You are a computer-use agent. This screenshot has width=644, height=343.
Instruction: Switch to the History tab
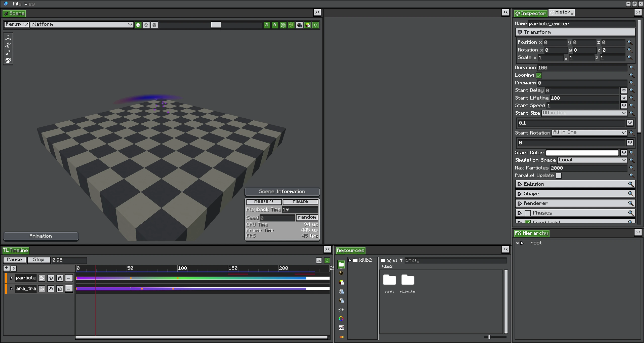tap(562, 12)
